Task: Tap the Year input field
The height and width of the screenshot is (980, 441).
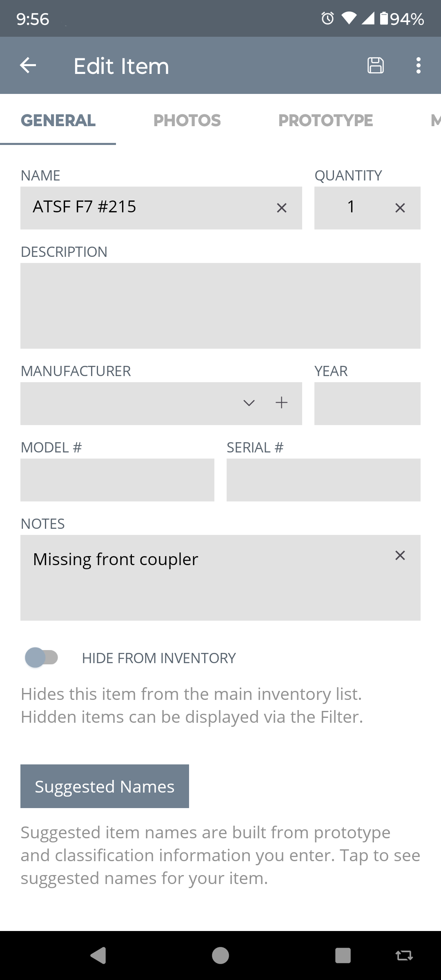Action: 367,403
